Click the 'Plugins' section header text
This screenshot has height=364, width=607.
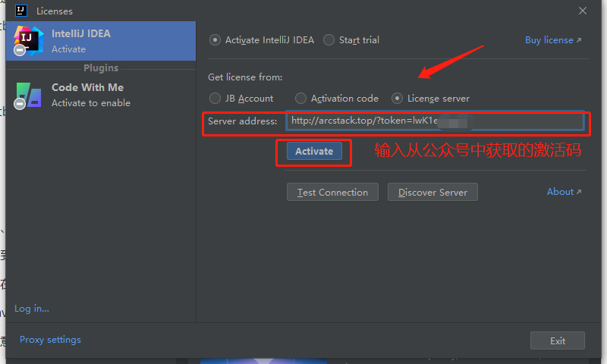(x=101, y=68)
